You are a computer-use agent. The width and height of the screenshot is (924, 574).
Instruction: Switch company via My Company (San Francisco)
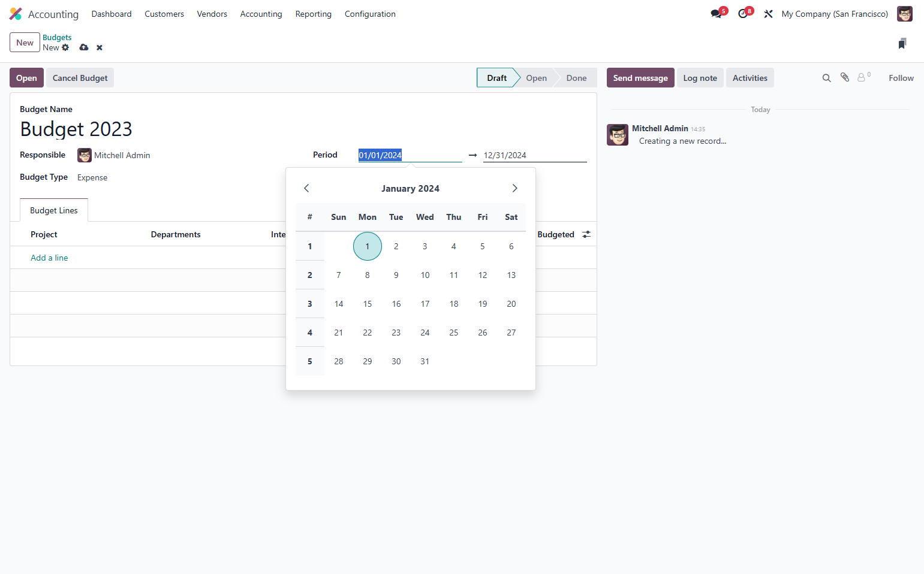[835, 14]
